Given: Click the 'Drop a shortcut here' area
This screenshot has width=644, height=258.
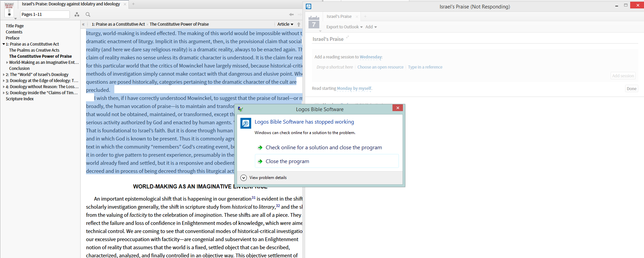Looking at the screenshot, I should tap(335, 67).
